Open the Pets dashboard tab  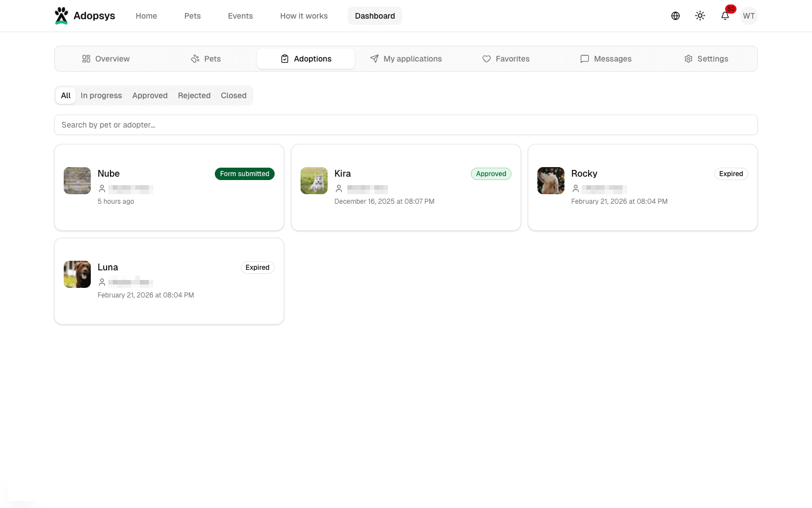(206, 59)
